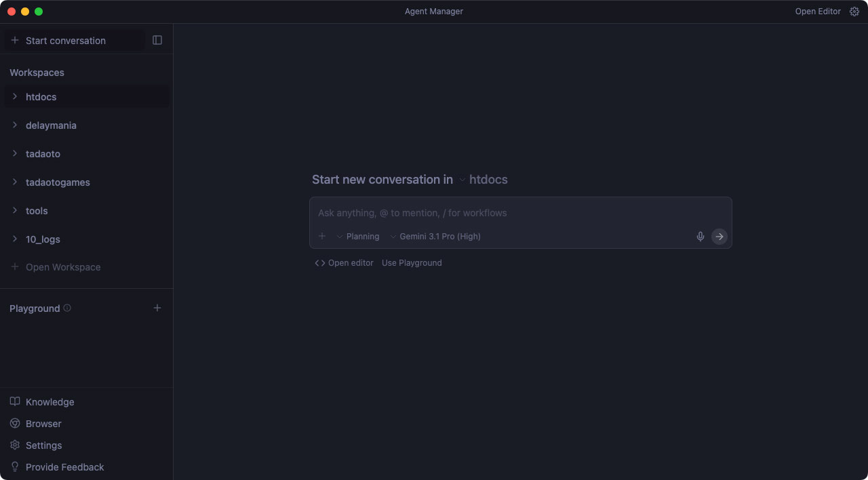Screen dimensions: 868x480
Task: Toggle the sidebar panel visibility
Action: [x=157, y=41]
